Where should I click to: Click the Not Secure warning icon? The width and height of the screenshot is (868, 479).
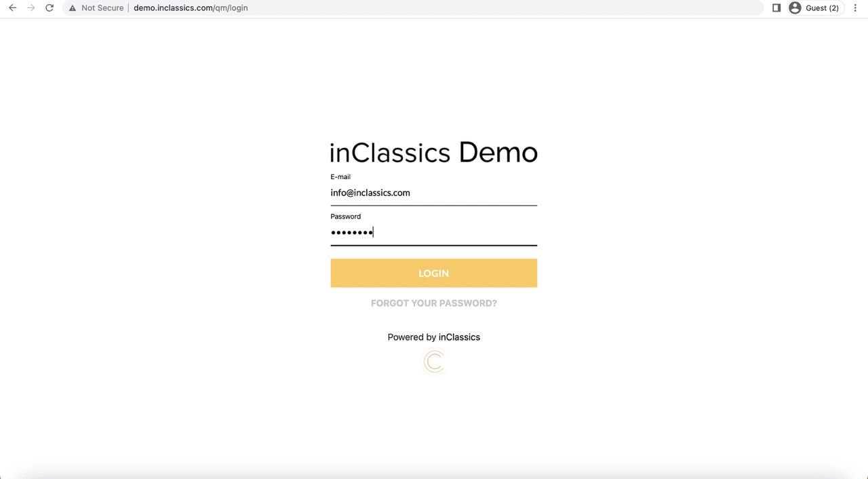[73, 8]
